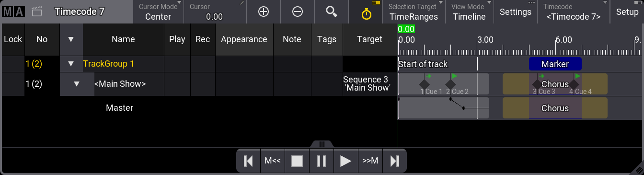This screenshot has height=175, width=644.
Task: Click the 3.00 mark on time ruler
Action: pyautogui.click(x=485, y=39)
